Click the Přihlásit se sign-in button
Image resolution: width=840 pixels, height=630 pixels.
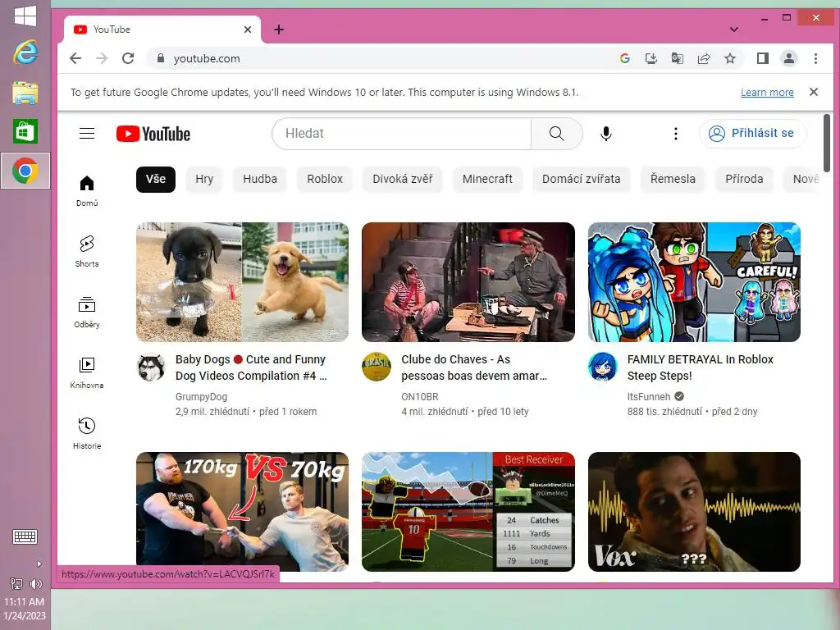pos(752,134)
